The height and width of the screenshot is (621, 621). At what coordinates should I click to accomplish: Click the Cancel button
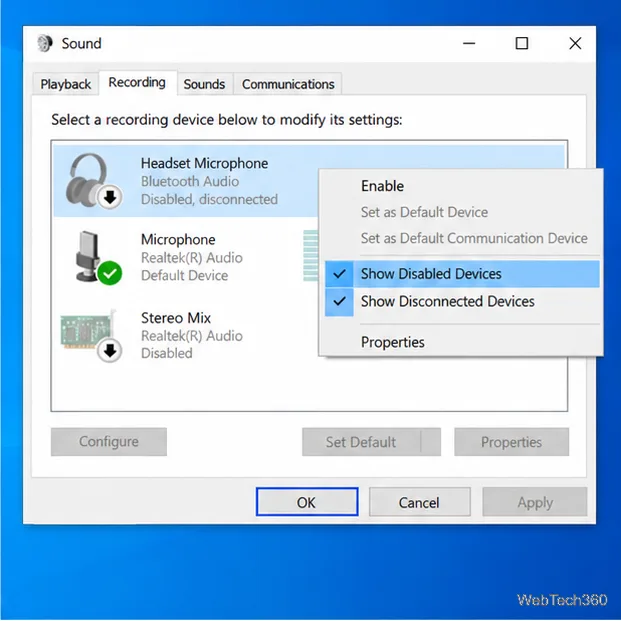(419, 502)
